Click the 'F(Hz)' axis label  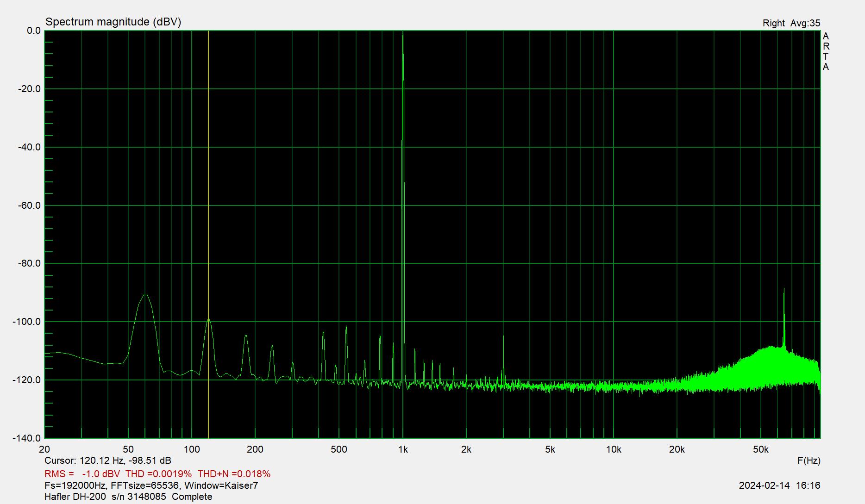point(809,460)
